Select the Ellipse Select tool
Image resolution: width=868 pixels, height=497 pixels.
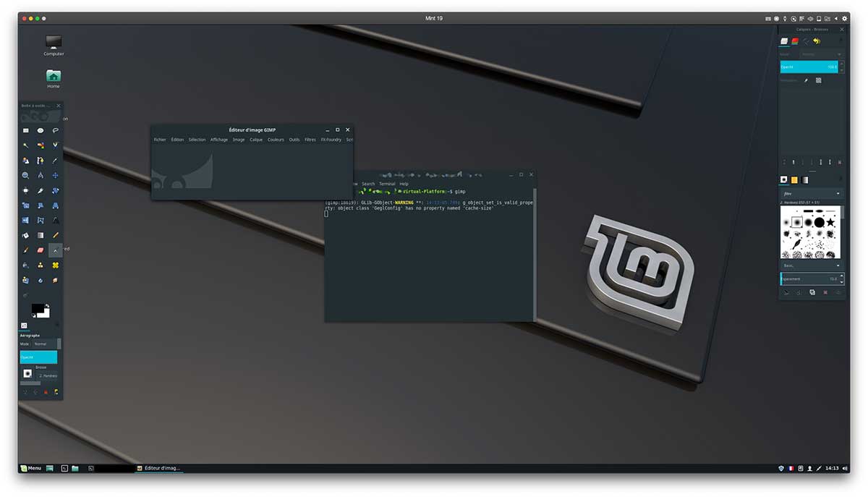[x=41, y=130]
